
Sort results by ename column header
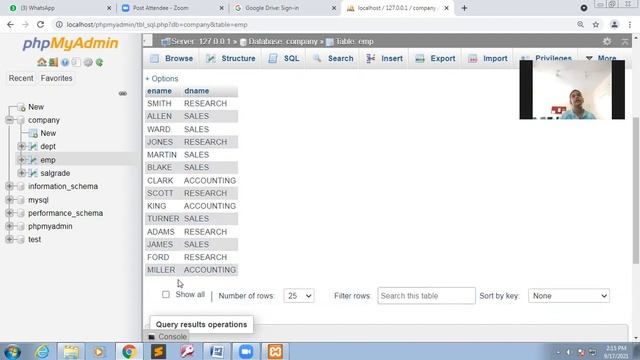pyautogui.click(x=159, y=91)
